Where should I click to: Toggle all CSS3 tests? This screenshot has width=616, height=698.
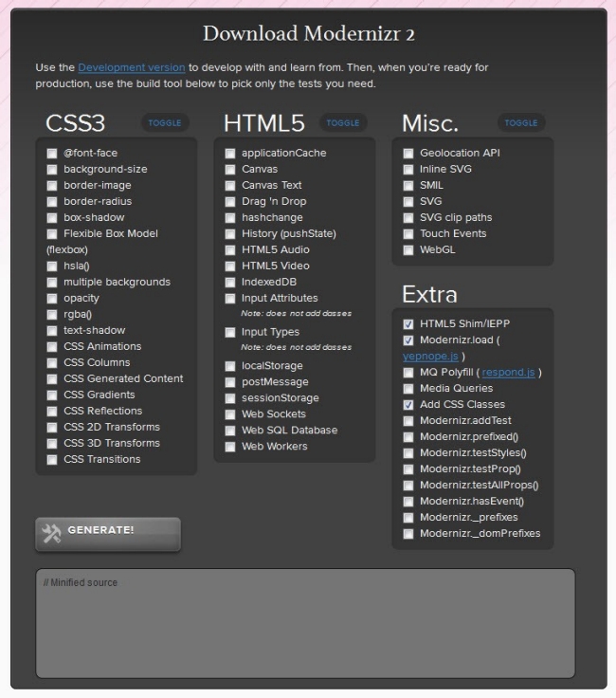point(165,123)
